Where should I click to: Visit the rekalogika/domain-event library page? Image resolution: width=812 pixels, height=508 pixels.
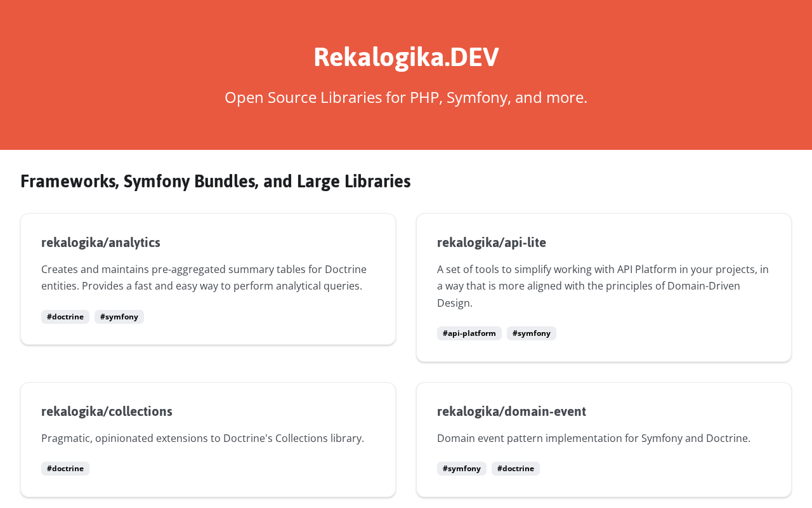coord(511,411)
